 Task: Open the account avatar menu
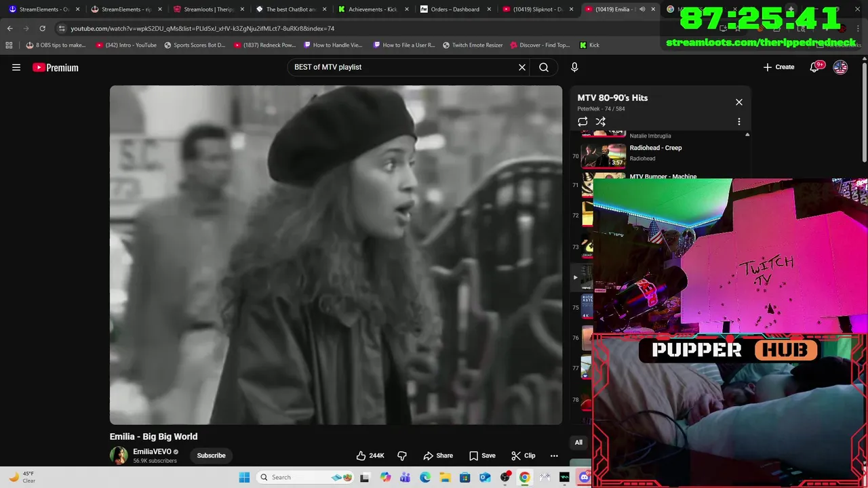click(x=840, y=67)
